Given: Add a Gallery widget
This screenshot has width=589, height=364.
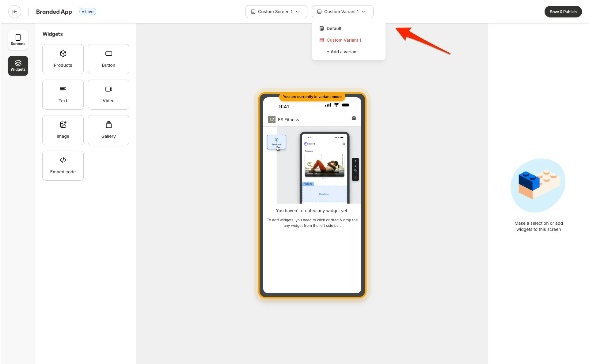Looking at the screenshot, I should [x=108, y=130].
